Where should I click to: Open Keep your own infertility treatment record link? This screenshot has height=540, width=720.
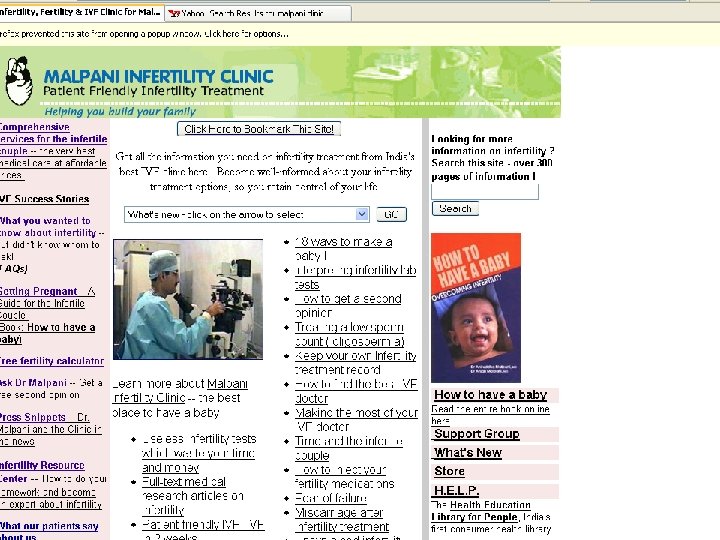pyautogui.click(x=355, y=363)
